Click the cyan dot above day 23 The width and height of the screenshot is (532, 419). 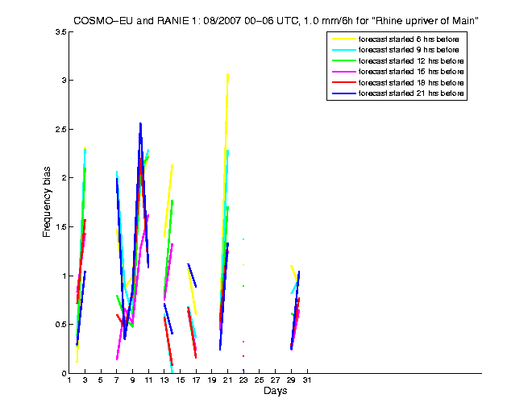243,239
